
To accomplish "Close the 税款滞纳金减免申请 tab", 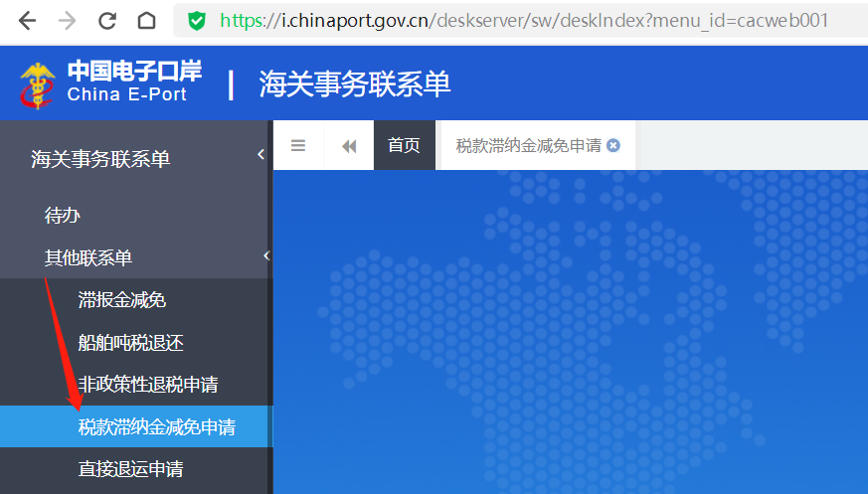I will tap(613, 145).
